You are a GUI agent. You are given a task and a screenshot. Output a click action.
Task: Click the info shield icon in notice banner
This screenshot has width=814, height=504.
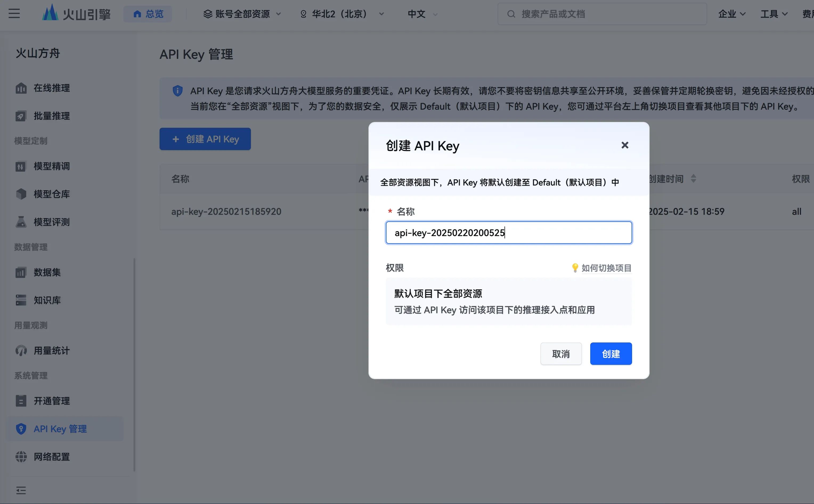pyautogui.click(x=177, y=91)
